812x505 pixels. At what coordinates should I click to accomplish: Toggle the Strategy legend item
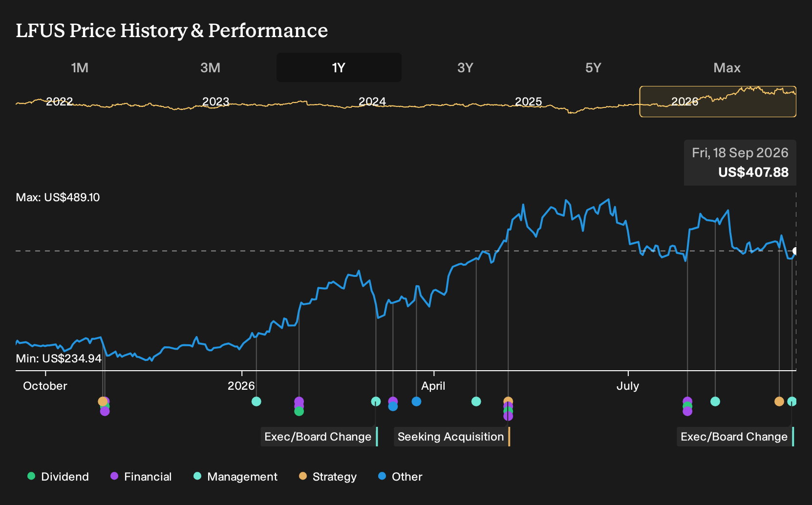point(328,476)
